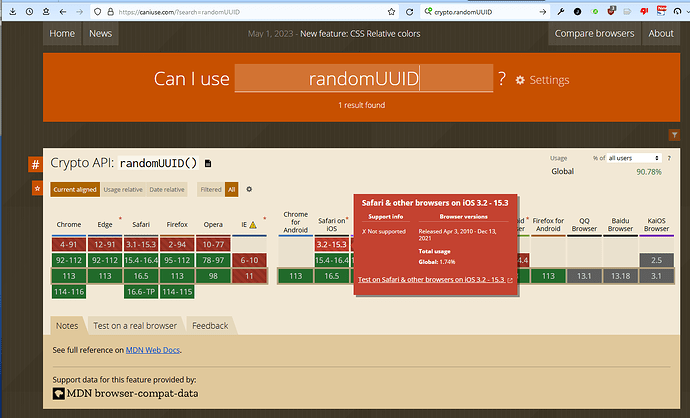Click Test on Safari iOS 3.2 - 15.3 link

point(435,279)
